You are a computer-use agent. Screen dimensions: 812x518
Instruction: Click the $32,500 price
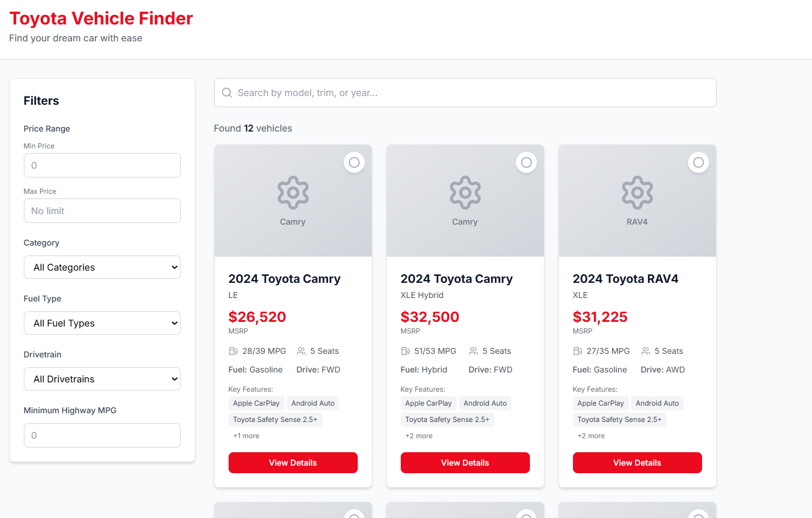tap(430, 317)
